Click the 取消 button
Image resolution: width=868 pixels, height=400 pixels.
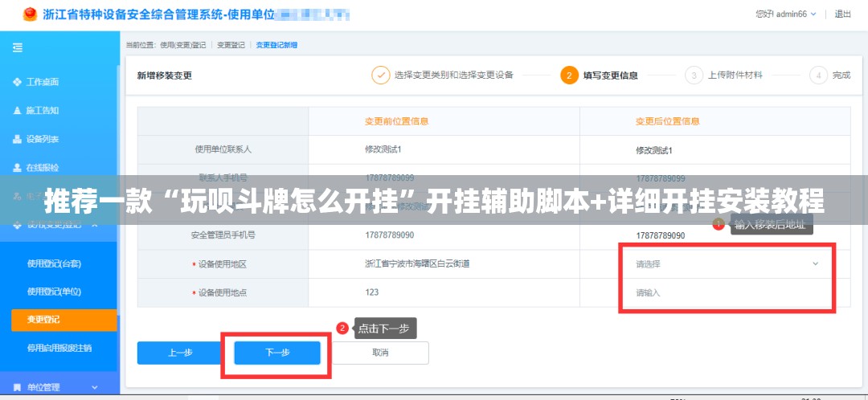[380, 353]
